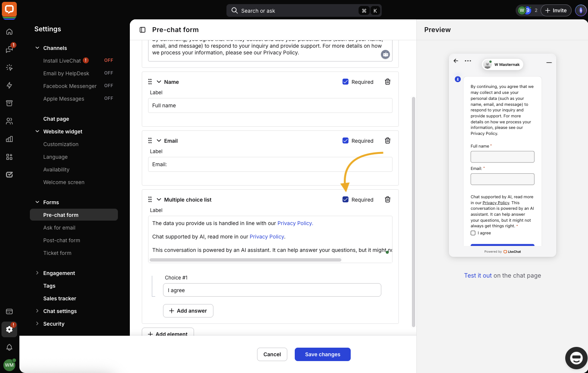Edit the Full name label field
Image resolution: width=588 pixels, height=373 pixels.
click(x=270, y=105)
